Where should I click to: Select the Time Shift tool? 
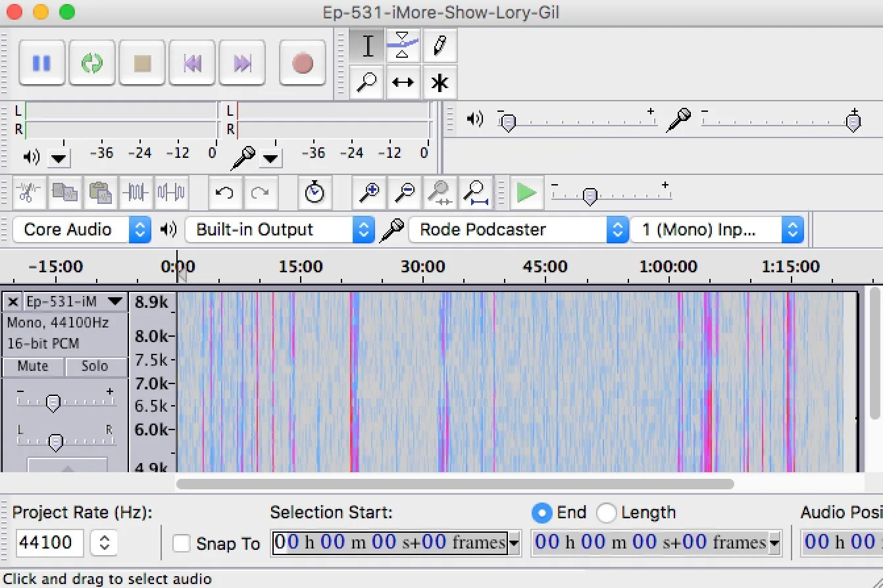(x=403, y=82)
